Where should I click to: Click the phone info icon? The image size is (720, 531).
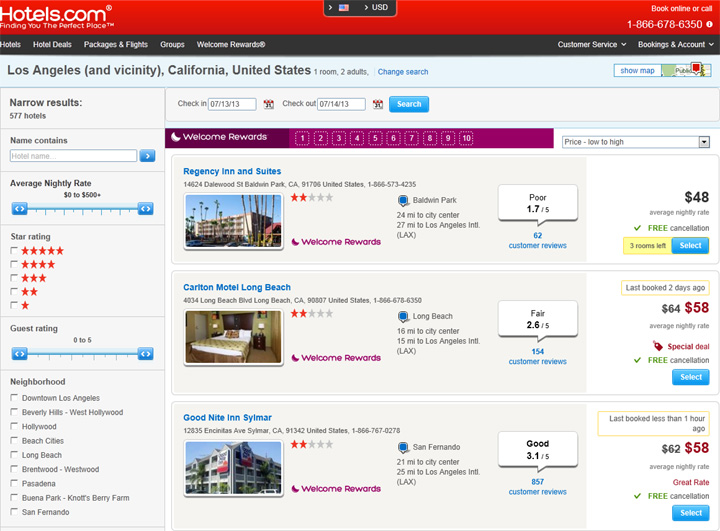click(709, 24)
